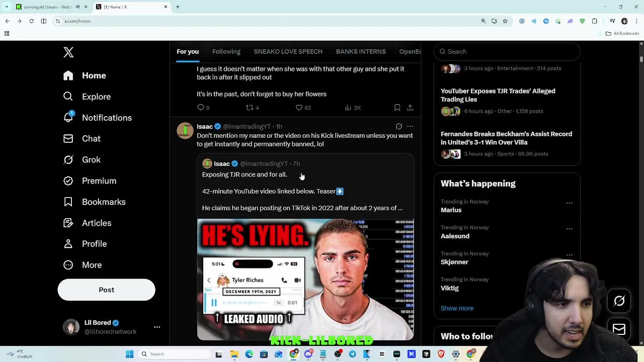Open Explore from the sidebar

coord(87,97)
